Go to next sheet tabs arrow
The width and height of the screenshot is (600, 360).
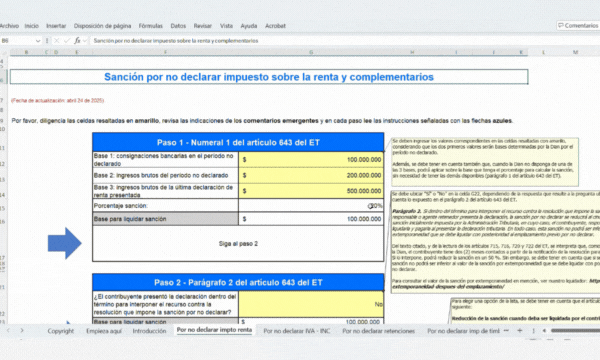[x=22, y=330]
